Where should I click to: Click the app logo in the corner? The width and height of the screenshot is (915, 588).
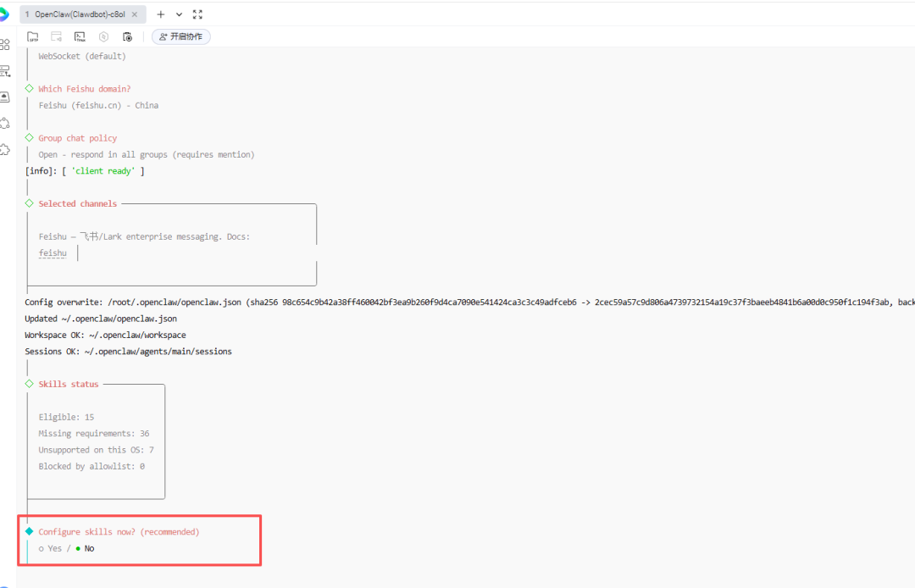point(3,14)
